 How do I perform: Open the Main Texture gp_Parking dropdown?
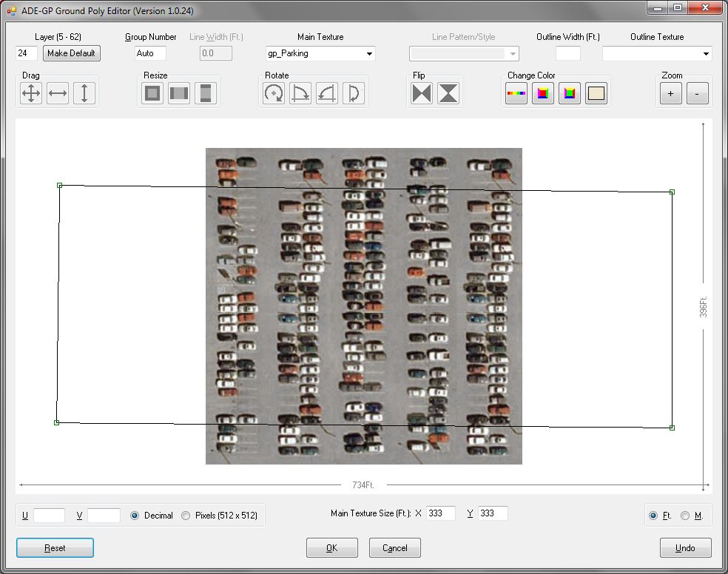(x=369, y=53)
